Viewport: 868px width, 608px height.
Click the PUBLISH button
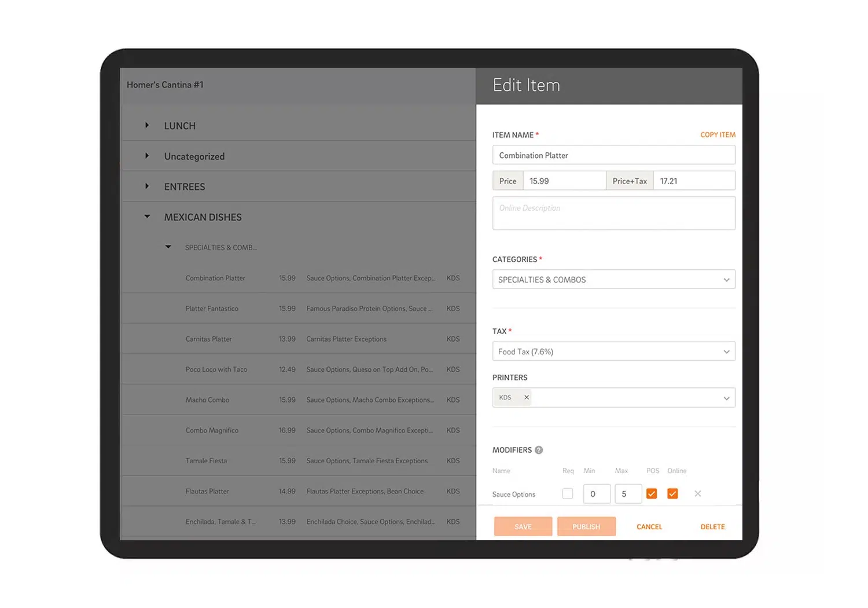(x=586, y=526)
